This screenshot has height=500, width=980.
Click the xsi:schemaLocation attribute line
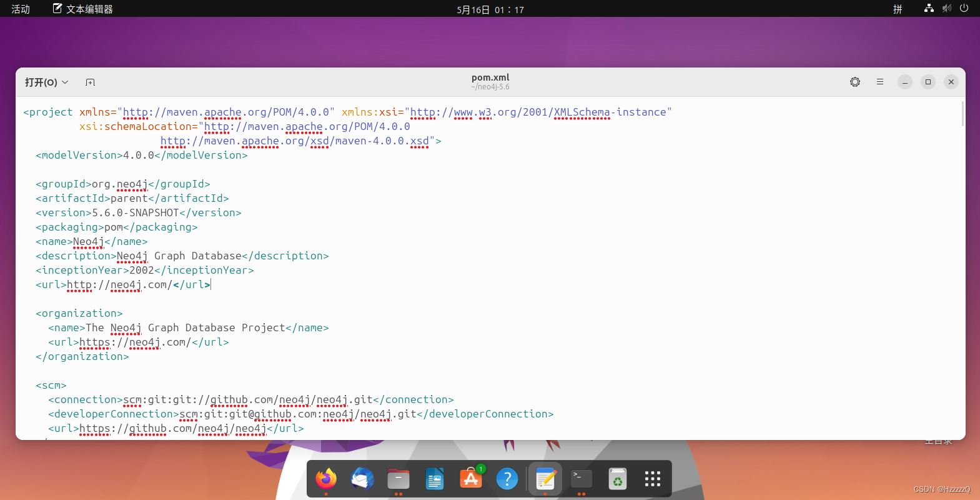click(x=245, y=126)
